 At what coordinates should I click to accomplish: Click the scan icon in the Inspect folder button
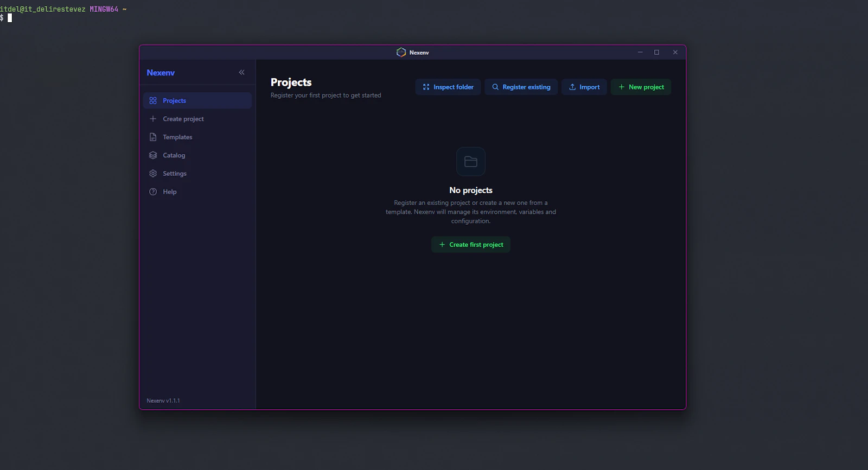(426, 87)
